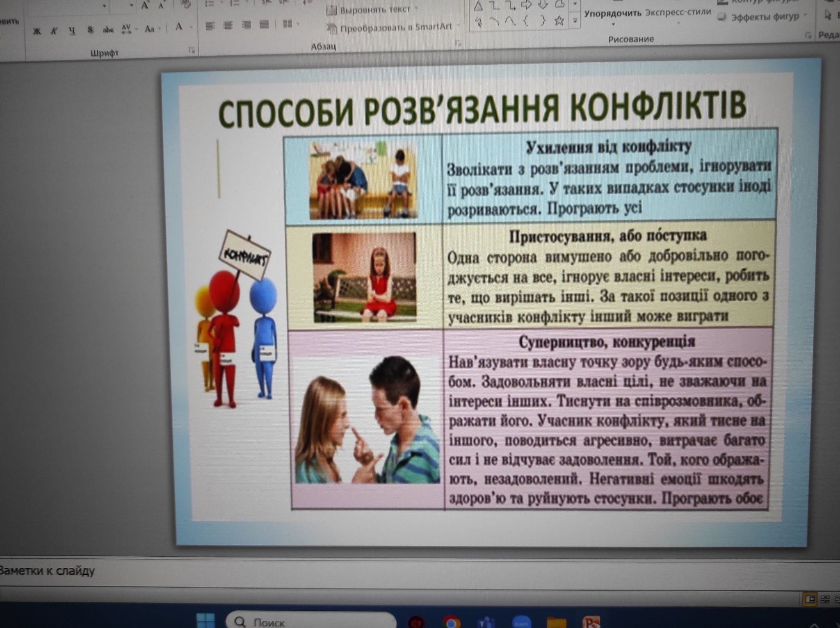Select the five-point star shape
This screenshot has width=840, height=628.
point(559,21)
